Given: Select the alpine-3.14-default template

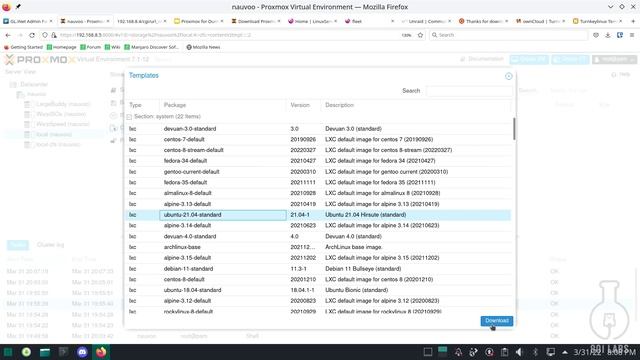Looking at the screenshot, I should pyautogui.click(x=318, y=225).
